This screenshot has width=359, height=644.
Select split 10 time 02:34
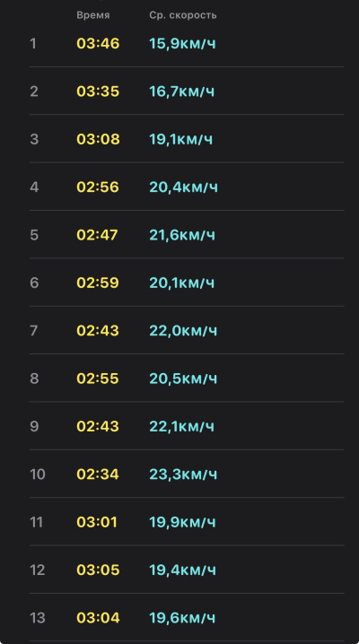[97, 474]
